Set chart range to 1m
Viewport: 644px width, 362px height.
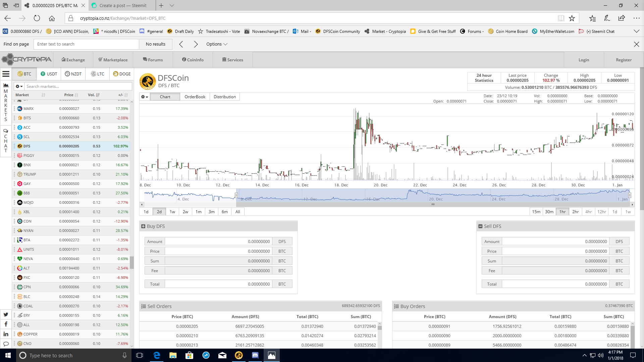point(199,212)
